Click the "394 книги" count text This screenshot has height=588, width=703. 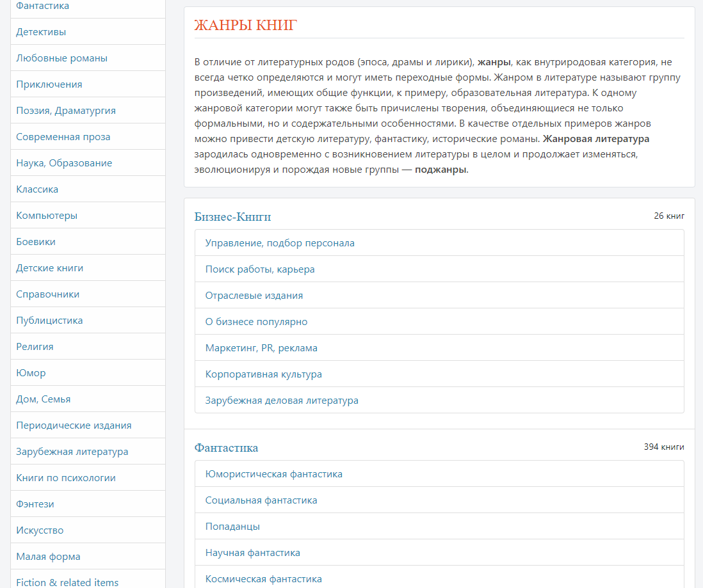(664, 447)
